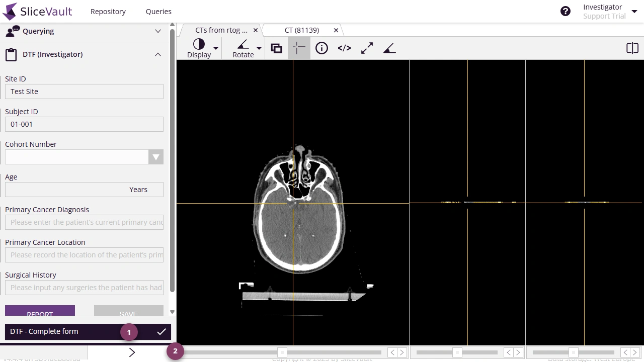Switch to the CTs from rtog tab
This screenshot has height=362, width=644.
point(221,30)
